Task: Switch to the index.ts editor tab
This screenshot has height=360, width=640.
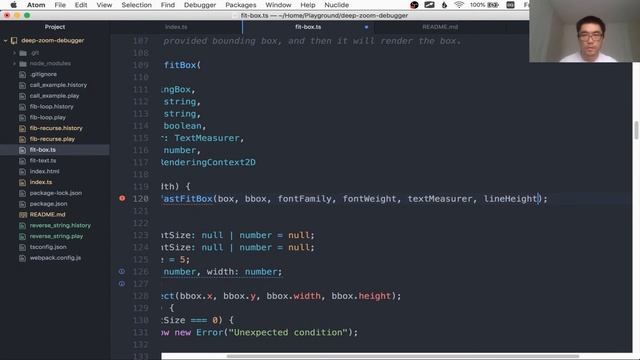Action: click(176, 27)
